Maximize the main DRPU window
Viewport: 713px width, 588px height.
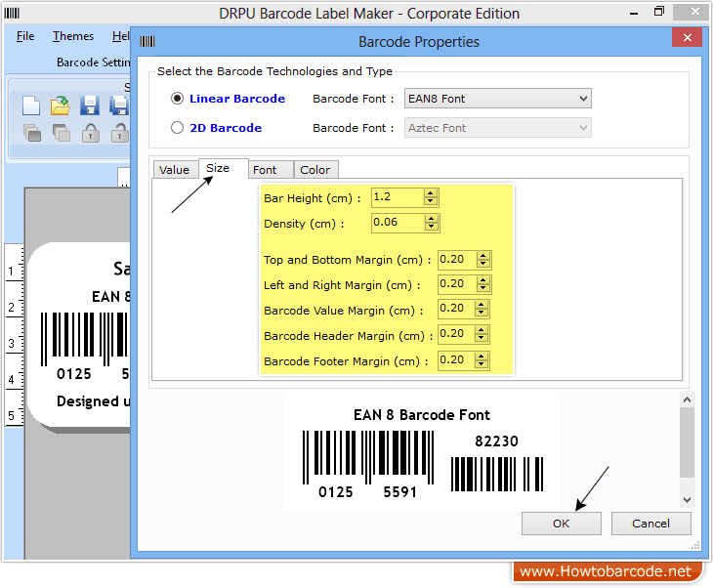pyautogui.click(x=659, y=12)
